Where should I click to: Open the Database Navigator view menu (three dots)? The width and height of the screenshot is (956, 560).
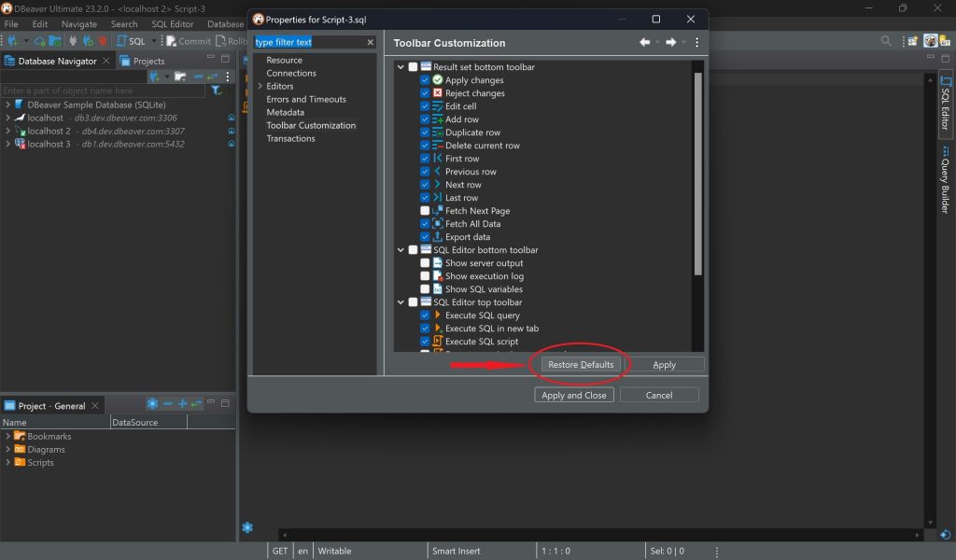click(x=228, y=77)
